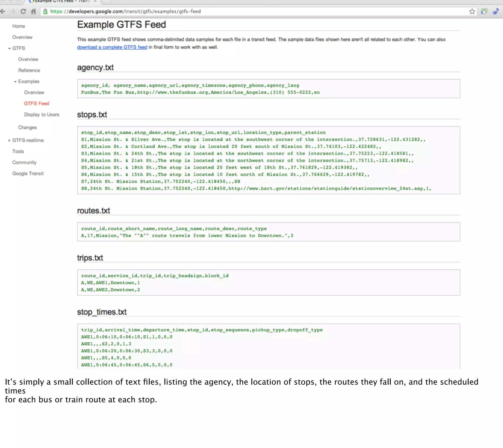
Task: Click the FunBus agency data line
Action: [x=200, y=93]
